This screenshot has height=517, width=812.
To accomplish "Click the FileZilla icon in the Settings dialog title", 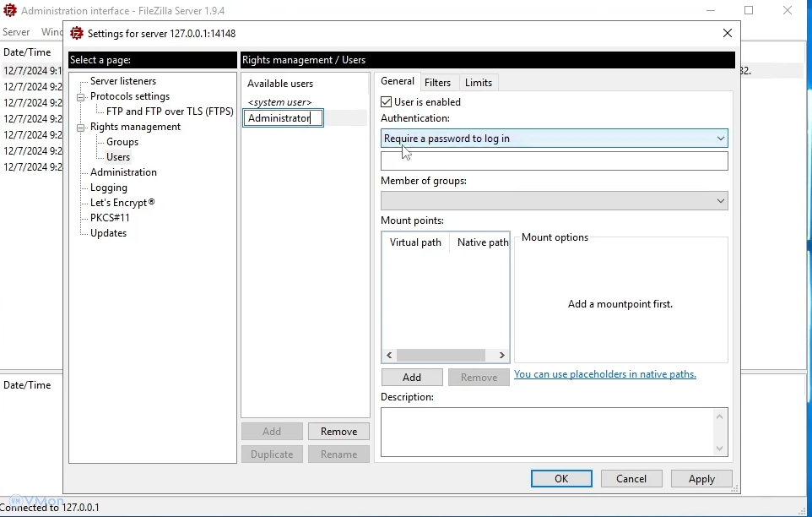I will (x=77, y=34).
